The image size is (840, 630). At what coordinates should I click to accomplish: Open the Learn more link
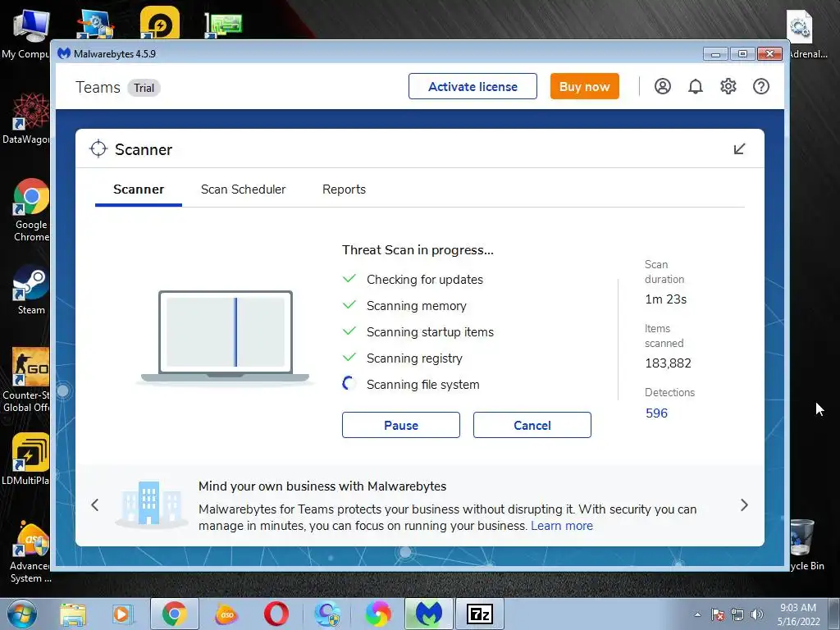[x=562, y=526]
